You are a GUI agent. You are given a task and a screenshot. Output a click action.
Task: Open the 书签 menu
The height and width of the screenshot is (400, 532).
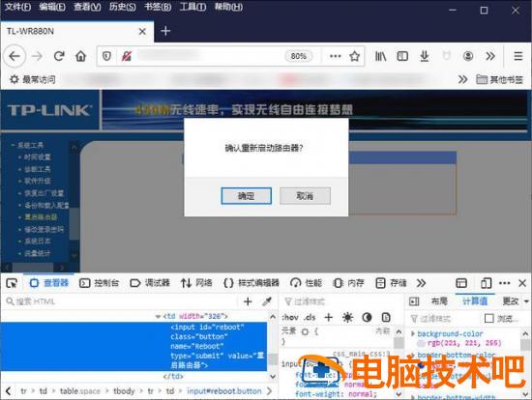click(x=158, y=7)
